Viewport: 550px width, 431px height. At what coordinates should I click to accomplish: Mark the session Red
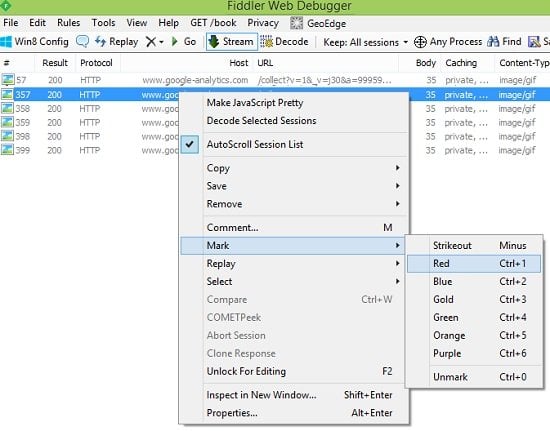(474, 263)
